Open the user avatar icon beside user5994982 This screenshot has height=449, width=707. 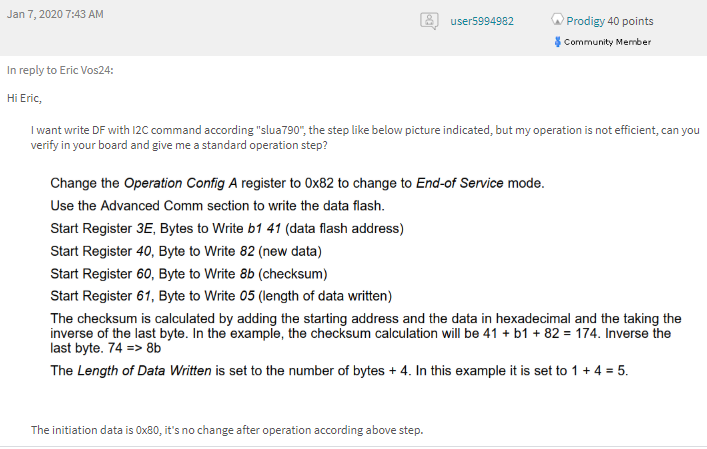[429, 21]
